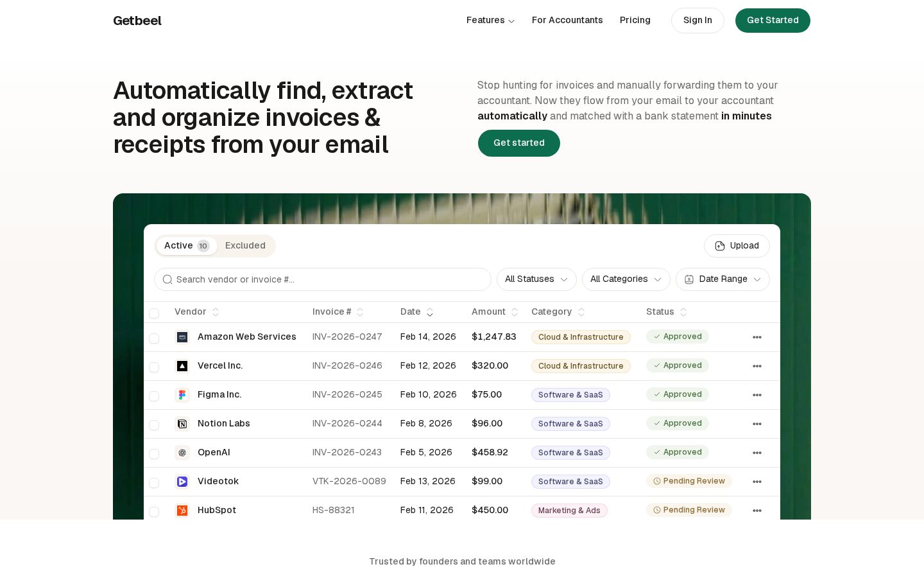Sort by Vendor column arrows
The image size is (924, 578).
(x=216, y=312)
